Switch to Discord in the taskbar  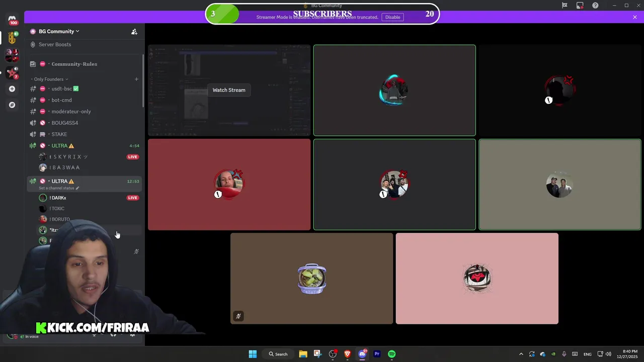pos(362,354)
